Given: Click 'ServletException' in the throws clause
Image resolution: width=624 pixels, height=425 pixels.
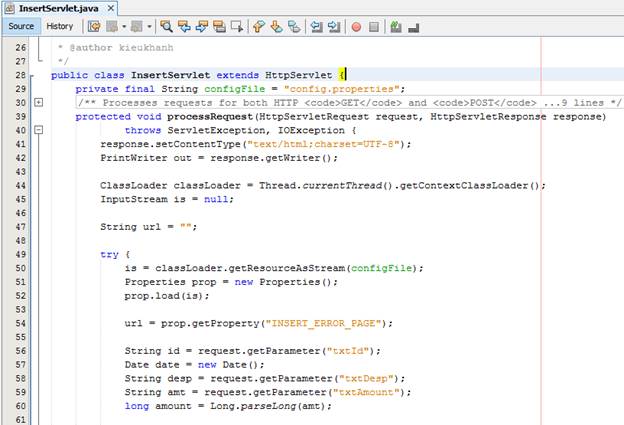Looking at the screenshot, I should pyautogui.click(x=216, y=130).
